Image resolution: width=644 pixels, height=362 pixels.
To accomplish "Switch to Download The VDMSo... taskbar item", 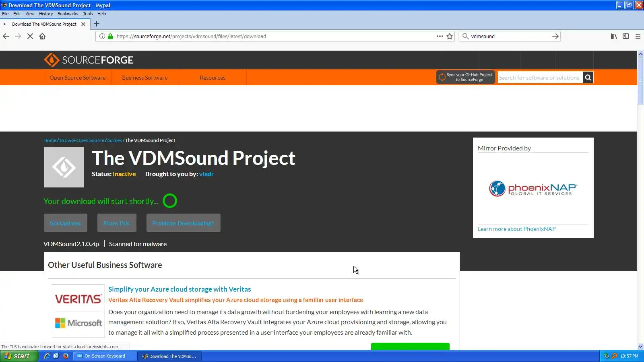I will tap(169, 356).
